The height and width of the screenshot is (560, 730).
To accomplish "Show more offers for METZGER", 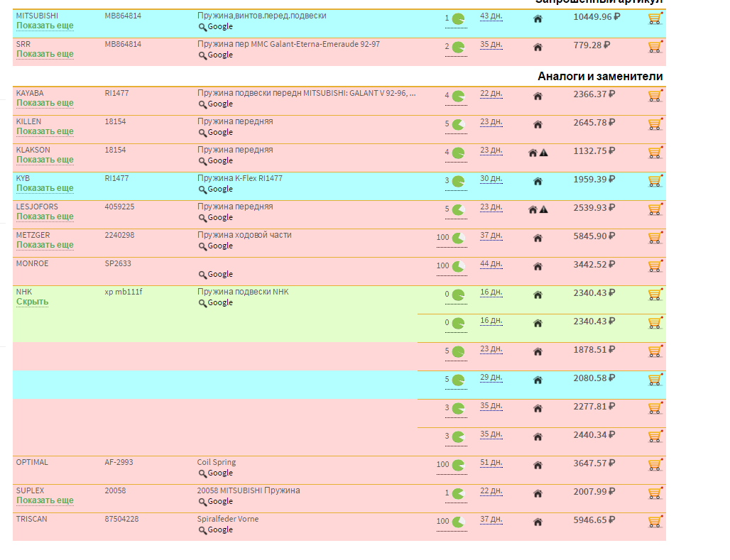I will 45,245.
